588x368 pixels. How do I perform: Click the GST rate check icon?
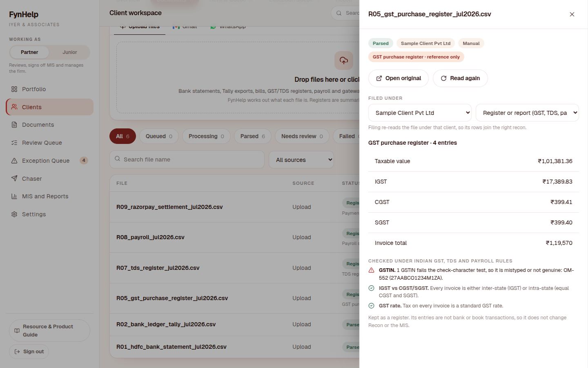[371, 306]
